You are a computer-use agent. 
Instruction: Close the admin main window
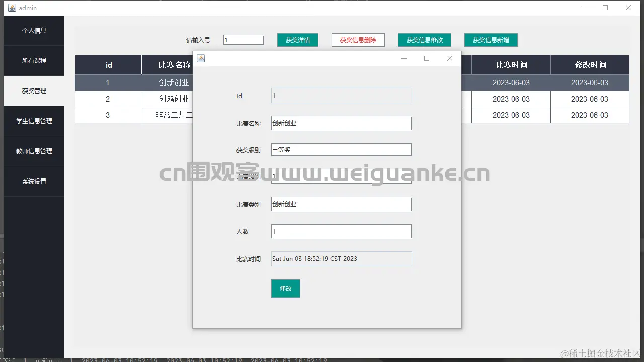click(628, 8)
